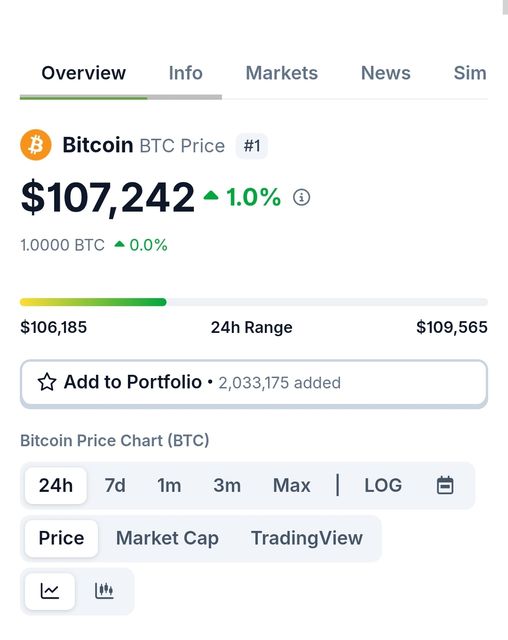Select the 3m time range
The width and height of the screenshot is (508, 640).
[227, 485]
